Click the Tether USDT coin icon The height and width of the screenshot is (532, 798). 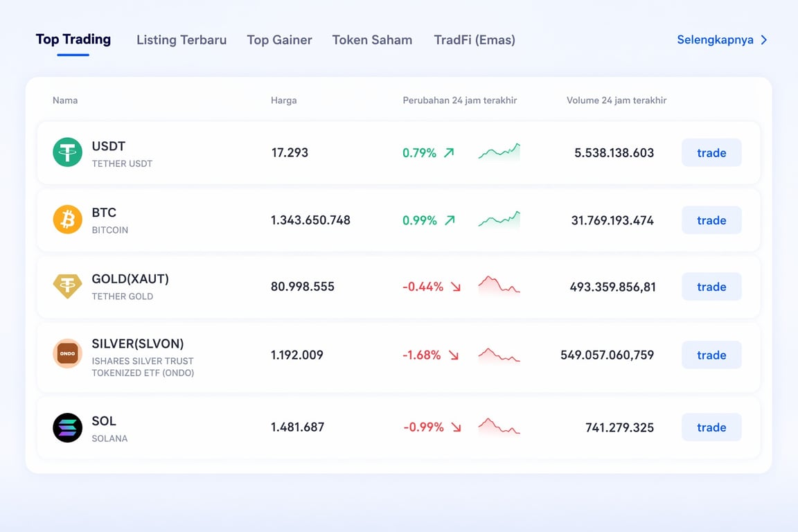pyautogui.click(x=67, y=152)
